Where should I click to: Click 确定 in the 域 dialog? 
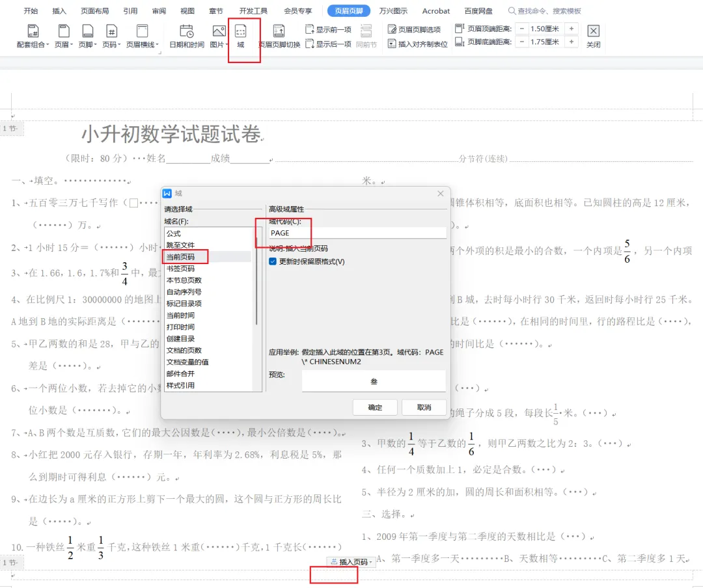375,407
